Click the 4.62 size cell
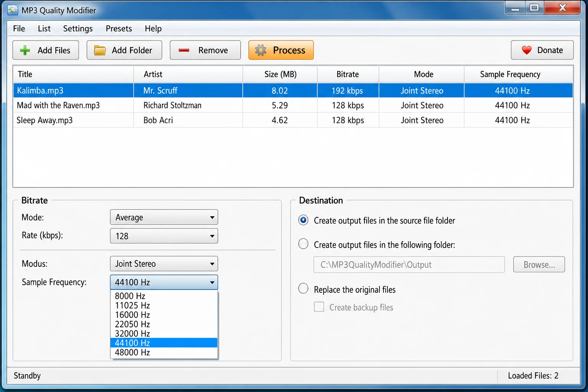Viewport: 588px width, 392px height. [x=280, y=120]
